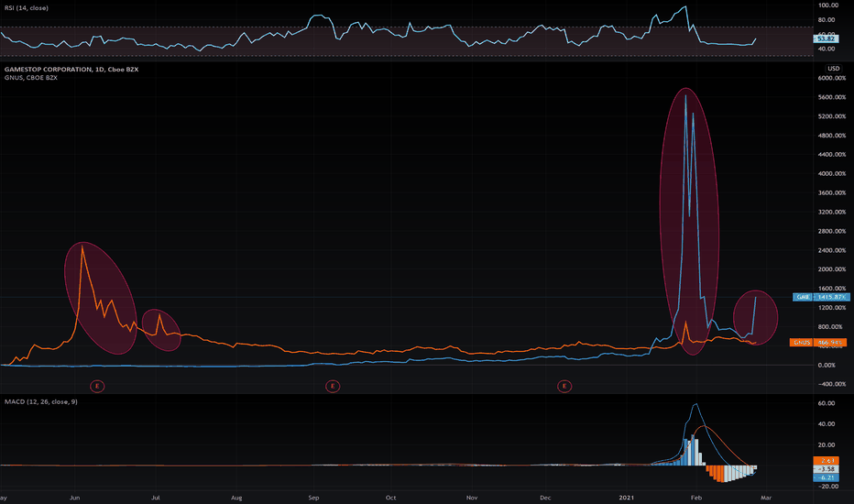Click the -400.00% price scale label

click(832, 384)
